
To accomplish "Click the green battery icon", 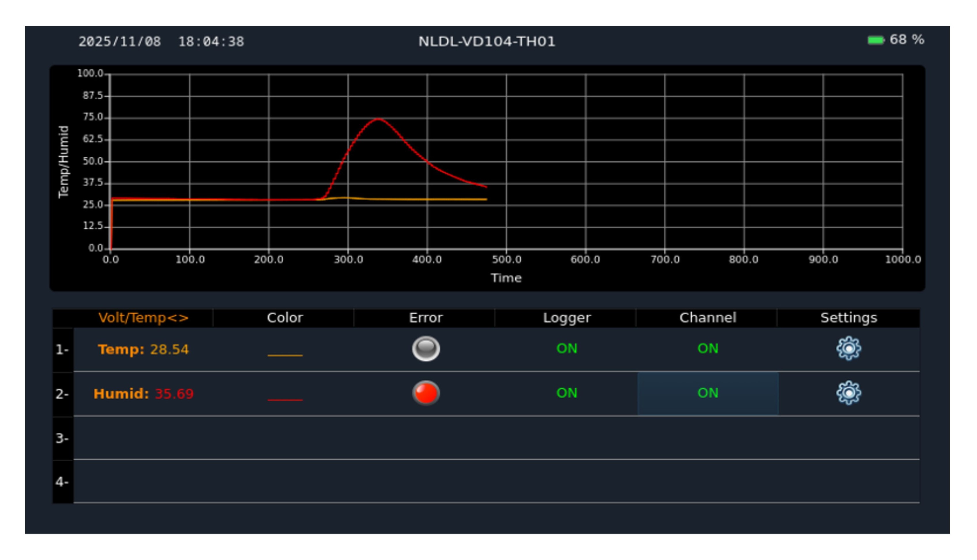I will [x=875, y=40].
